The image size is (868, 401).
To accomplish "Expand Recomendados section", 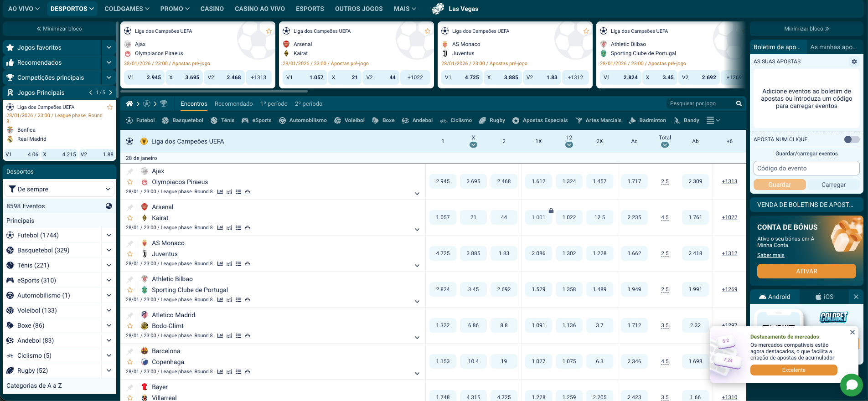I will click(x=108, y=62).
